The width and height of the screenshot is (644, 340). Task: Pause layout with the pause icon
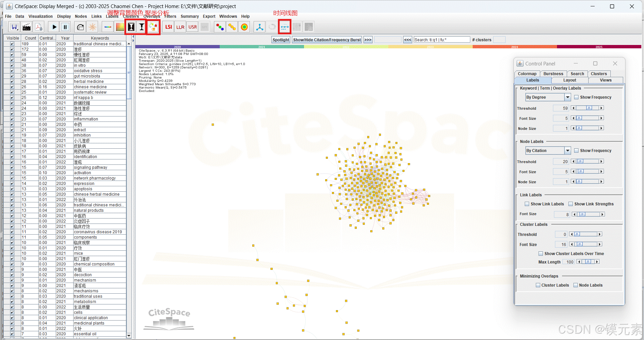coord(66,27)
